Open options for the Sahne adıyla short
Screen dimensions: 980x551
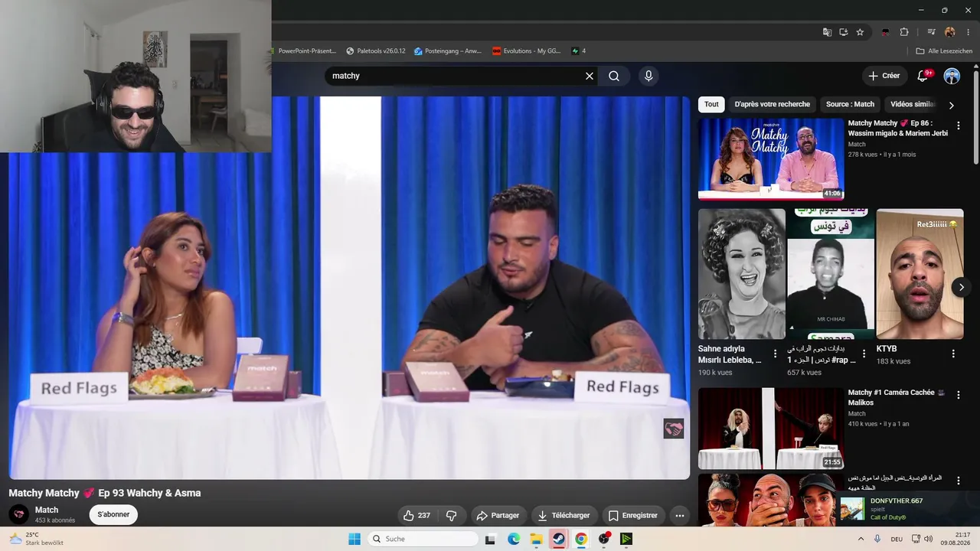[x=775, y=354]
